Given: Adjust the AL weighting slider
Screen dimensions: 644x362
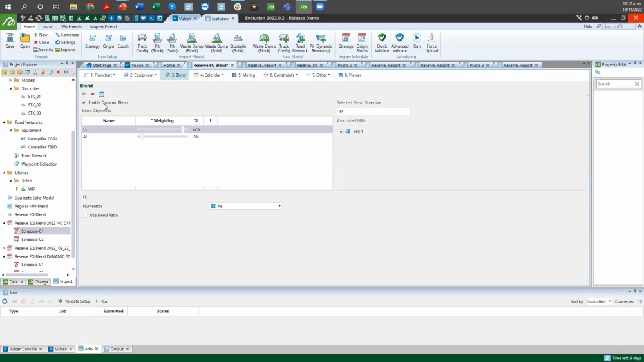Looking at the screenshot, I should [141, 137].
